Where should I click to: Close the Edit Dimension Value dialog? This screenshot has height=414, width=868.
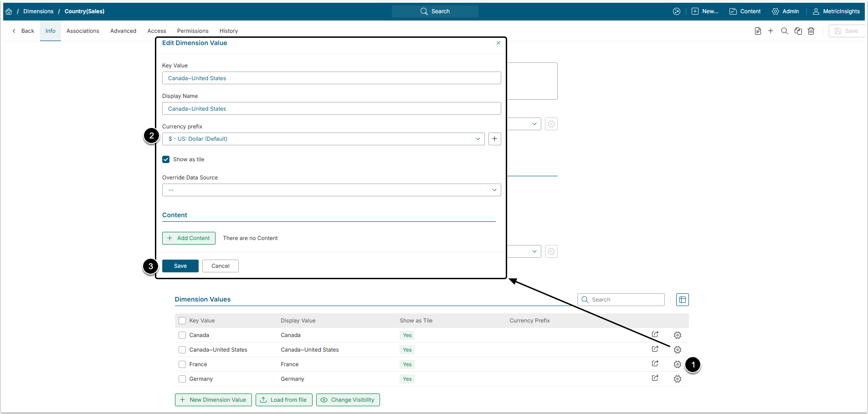(498, 43)
